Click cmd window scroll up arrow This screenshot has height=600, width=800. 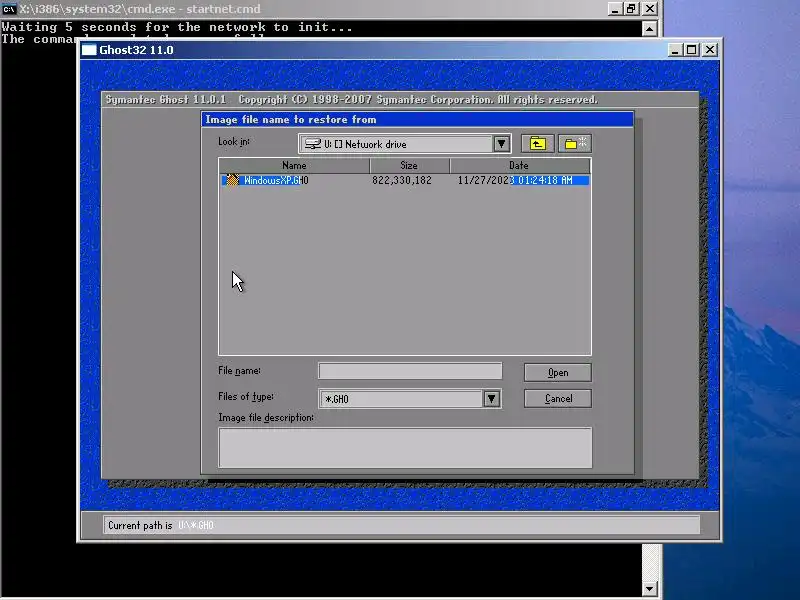tap(649, 29)
